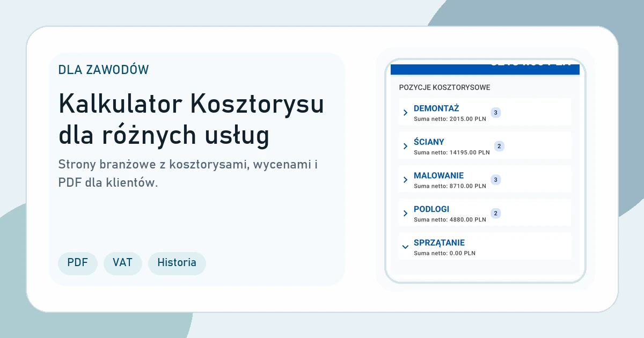Viewport: 644px width, 338px height.
Task: Select the PODŁOGI heading text
Action: (431, 209)
